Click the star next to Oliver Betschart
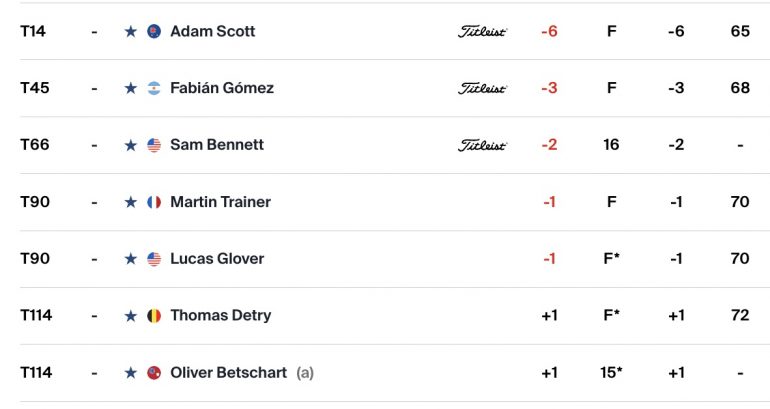770x409 pixels. pos(131,373)
